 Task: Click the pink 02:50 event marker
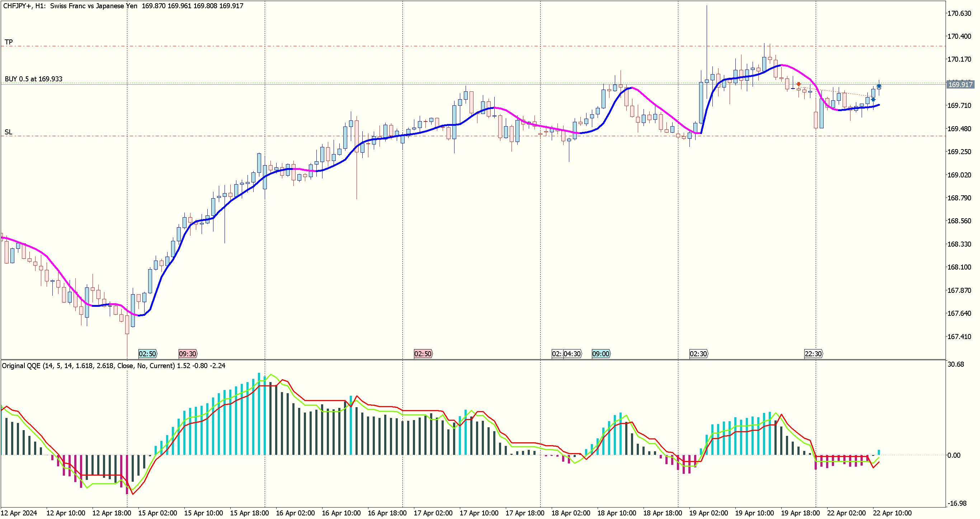click(423, 354)
